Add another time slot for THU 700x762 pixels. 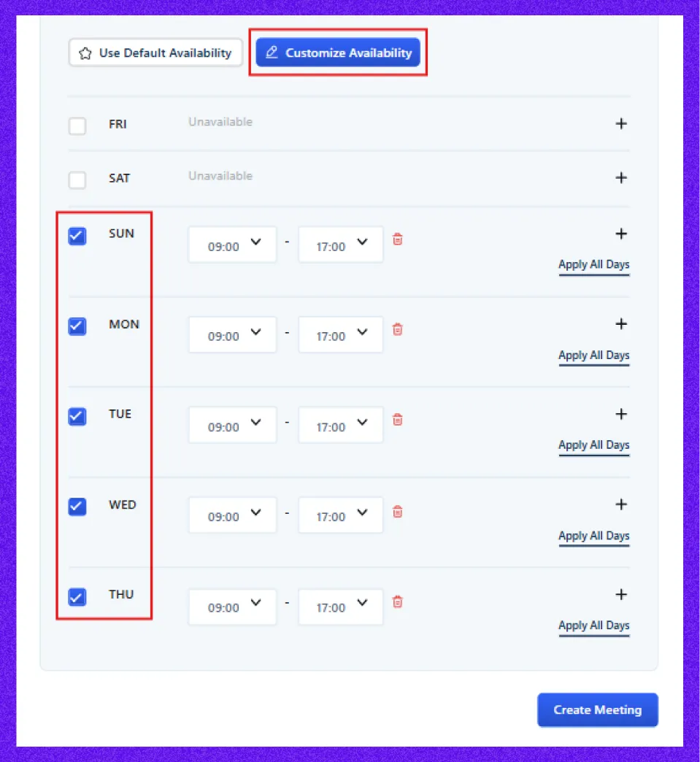tap(620, 594)
